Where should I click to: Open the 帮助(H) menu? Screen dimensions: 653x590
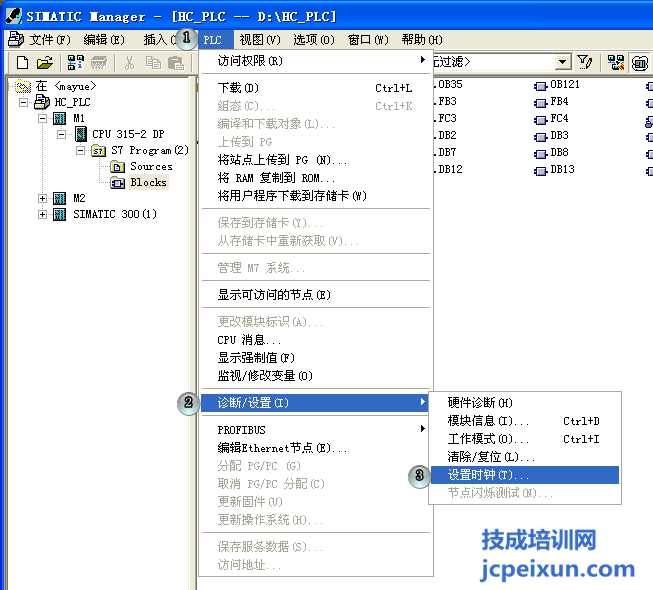click(422, 40)
